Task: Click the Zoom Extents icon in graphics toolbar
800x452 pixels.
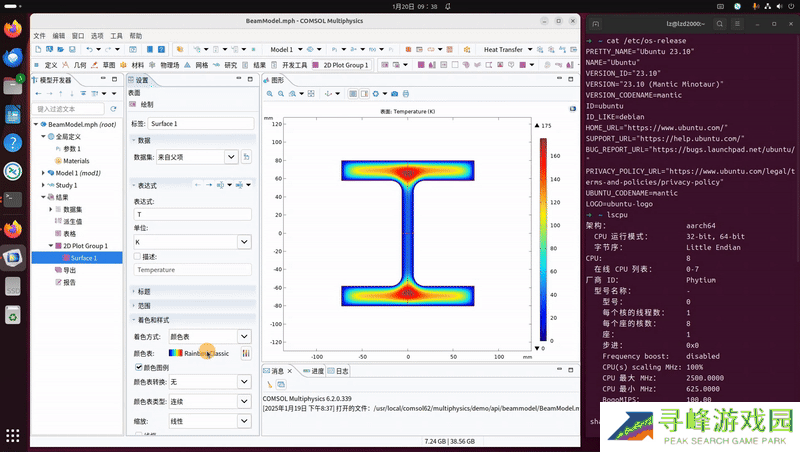Action: [311, 94]
